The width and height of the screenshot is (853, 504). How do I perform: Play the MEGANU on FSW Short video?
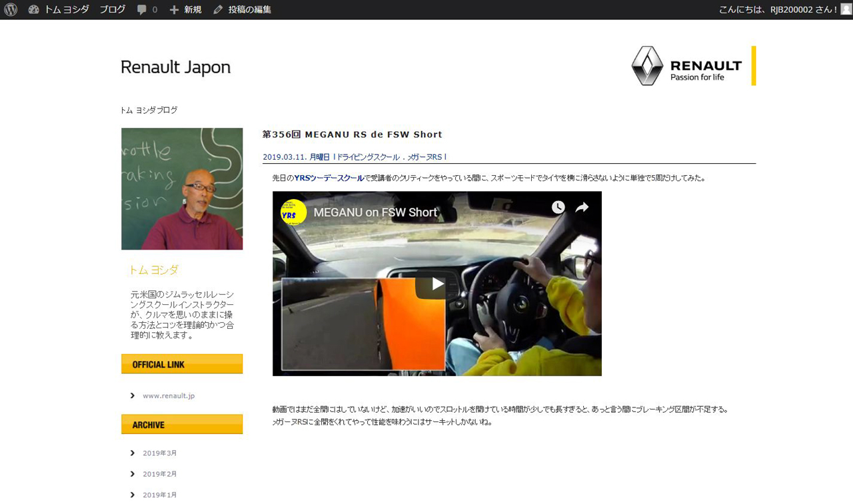[x=436, y=284]
